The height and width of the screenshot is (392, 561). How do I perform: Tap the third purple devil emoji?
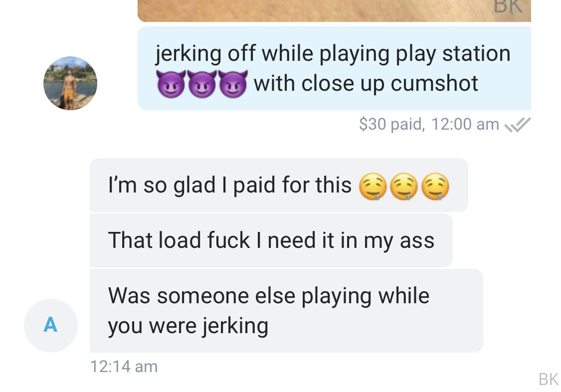click(x=233, y=84)
